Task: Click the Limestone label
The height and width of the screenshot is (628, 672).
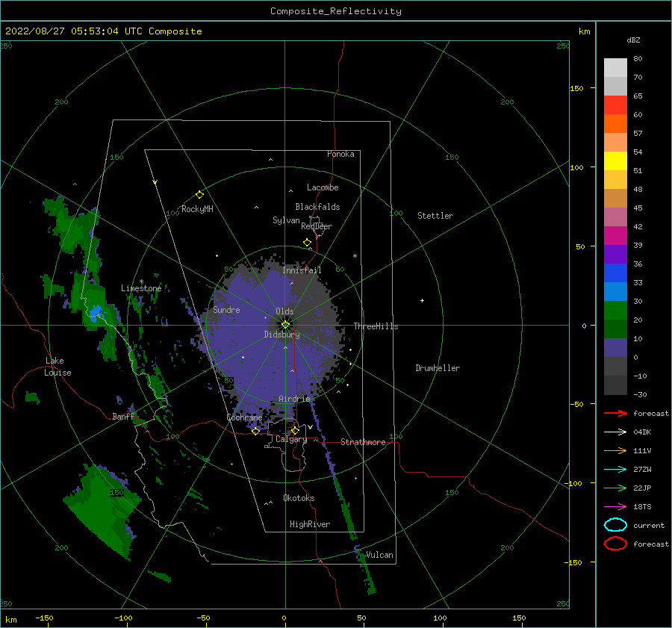Action: 141,288
